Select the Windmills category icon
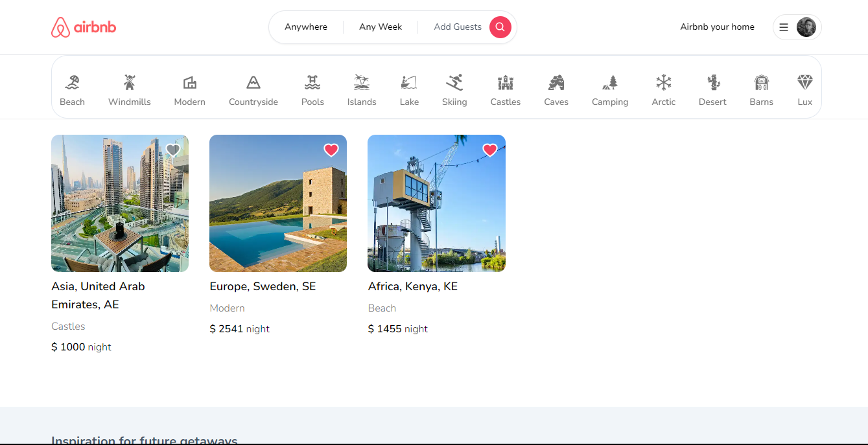 coord(129,82)
